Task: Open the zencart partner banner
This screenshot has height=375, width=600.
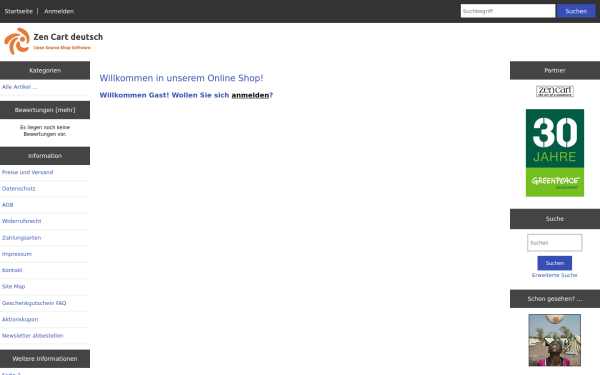Action: tap(554, 91)
